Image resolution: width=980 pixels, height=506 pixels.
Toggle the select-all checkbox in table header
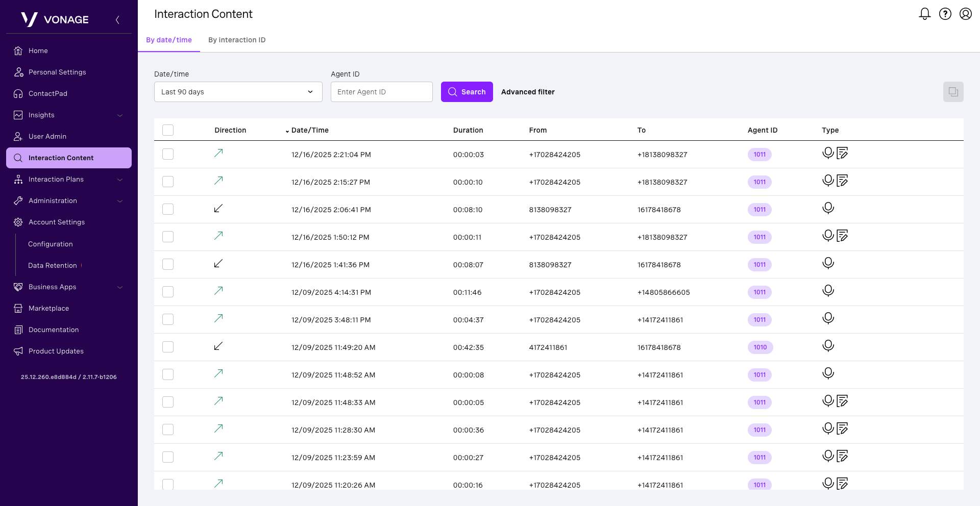tap(168, 130)
